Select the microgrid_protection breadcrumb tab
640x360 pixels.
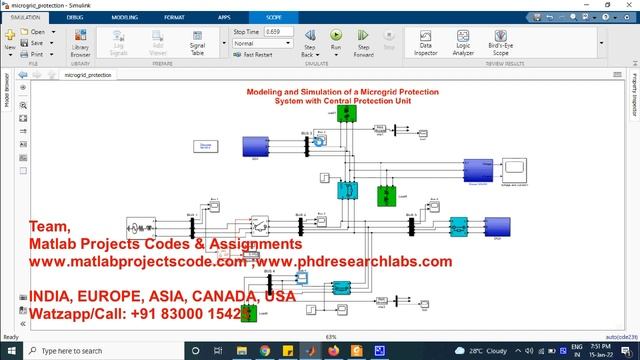tap(88, 75)
